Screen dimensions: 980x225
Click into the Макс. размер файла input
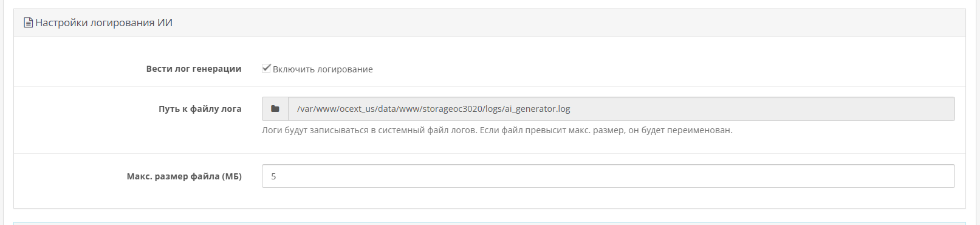pos(608,176)
